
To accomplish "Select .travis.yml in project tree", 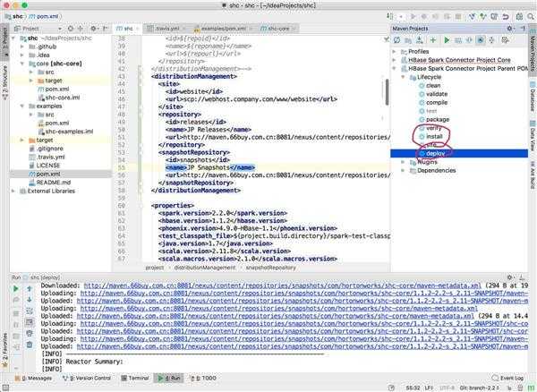I will [x=47, y=158].
